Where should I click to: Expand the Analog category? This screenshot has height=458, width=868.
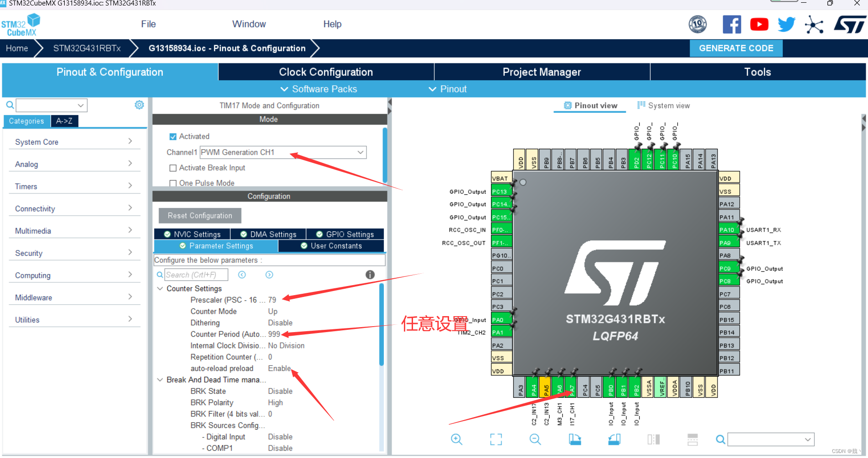click(74, 164)
